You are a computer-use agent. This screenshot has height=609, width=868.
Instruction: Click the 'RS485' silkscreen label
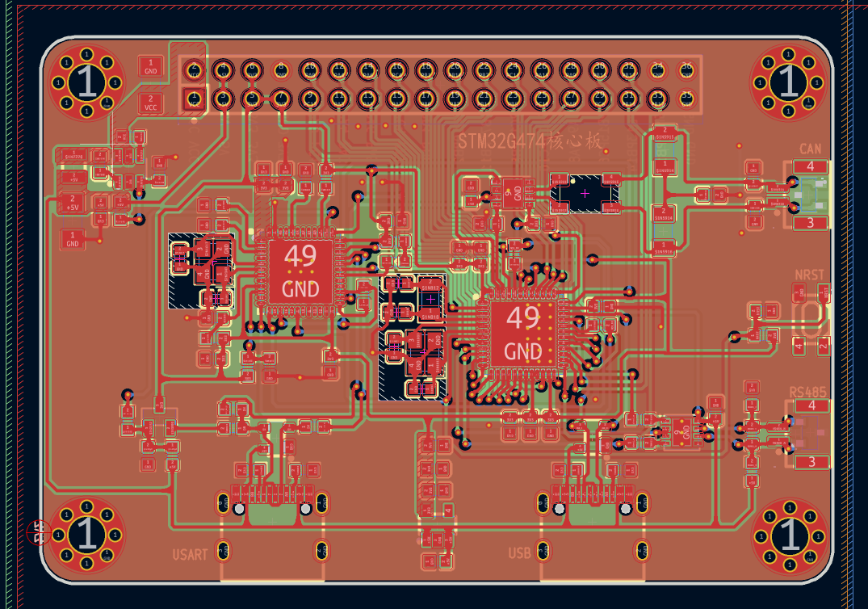(x=807, y=393)
